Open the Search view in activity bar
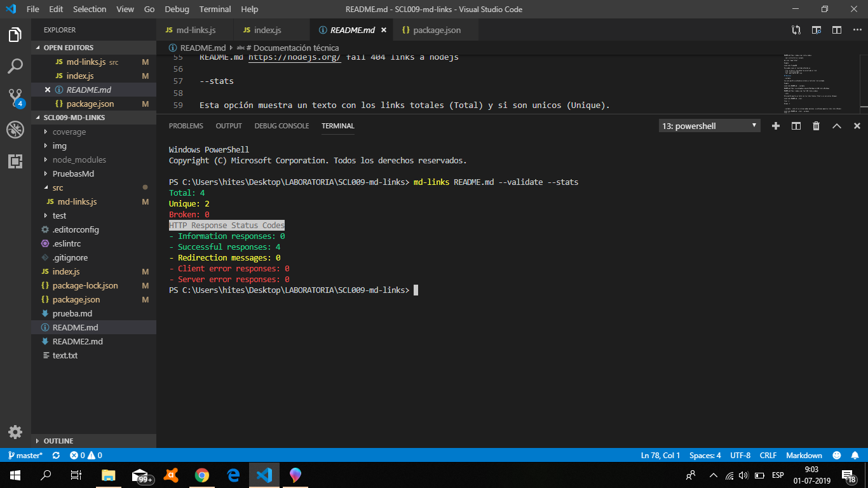This screenshot has width=868, height=488. point(15,65)
